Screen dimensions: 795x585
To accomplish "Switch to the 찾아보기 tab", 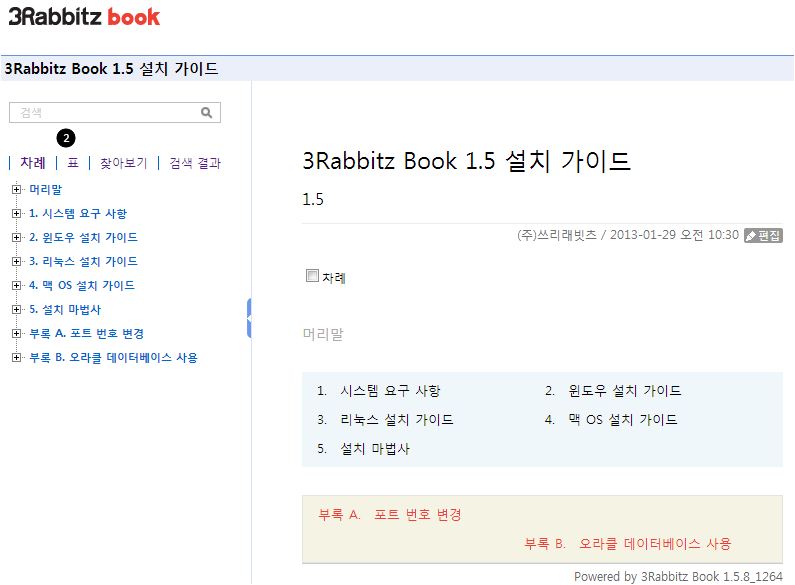I will (x=124, y=163).
